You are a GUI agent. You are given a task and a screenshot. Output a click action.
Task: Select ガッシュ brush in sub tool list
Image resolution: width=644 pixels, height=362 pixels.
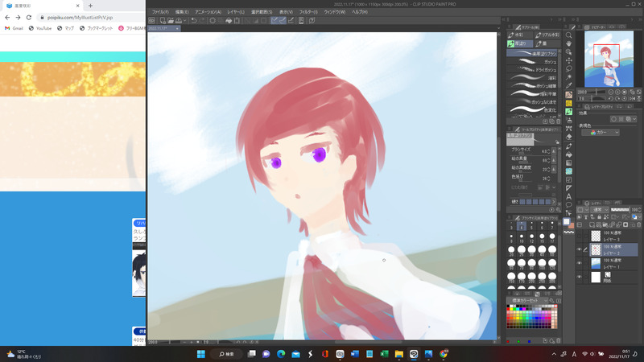[x=532, y=62]
